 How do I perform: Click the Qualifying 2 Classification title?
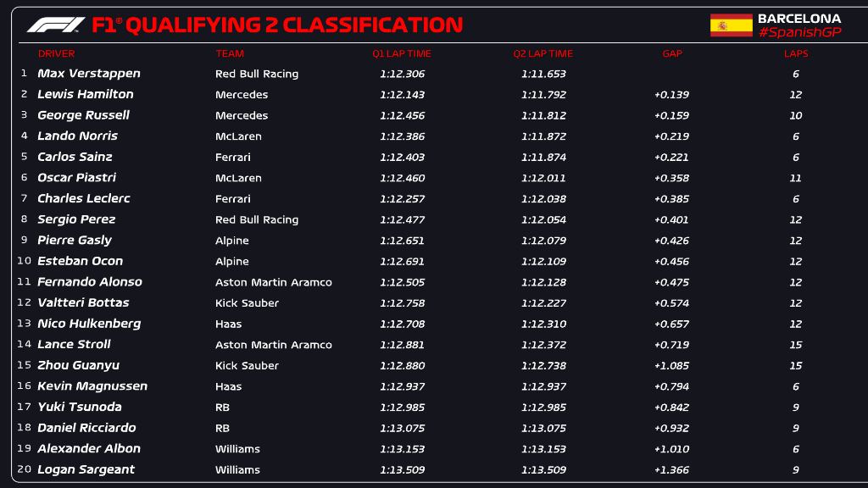pyautogui.click(x=277, y=25)
